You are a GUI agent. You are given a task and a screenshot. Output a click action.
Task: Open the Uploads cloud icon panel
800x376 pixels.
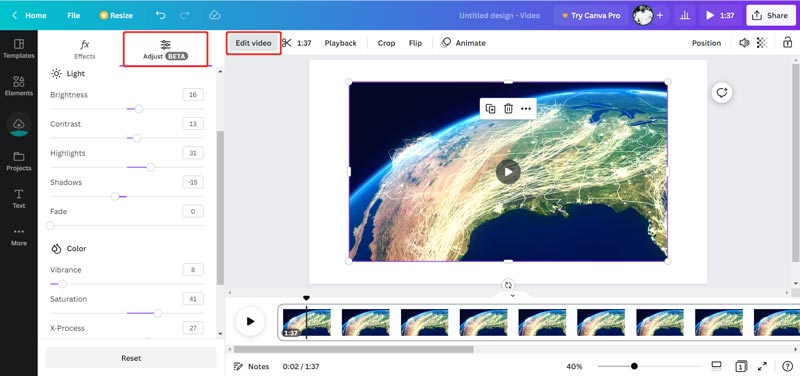pos(19,124)
